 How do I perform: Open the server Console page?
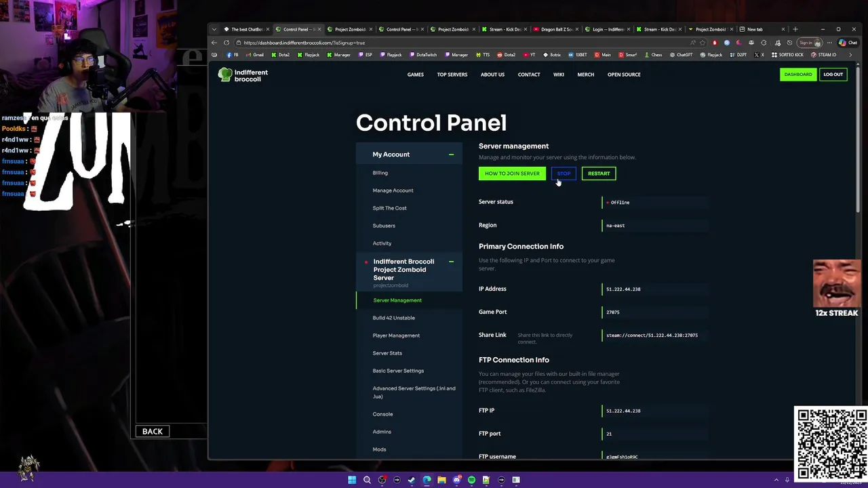click(382, 414)
